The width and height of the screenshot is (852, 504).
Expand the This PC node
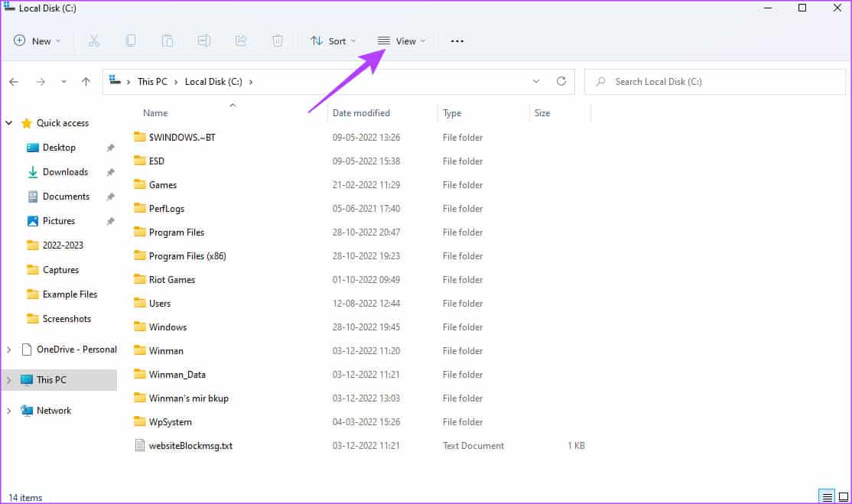coord(9,380)
